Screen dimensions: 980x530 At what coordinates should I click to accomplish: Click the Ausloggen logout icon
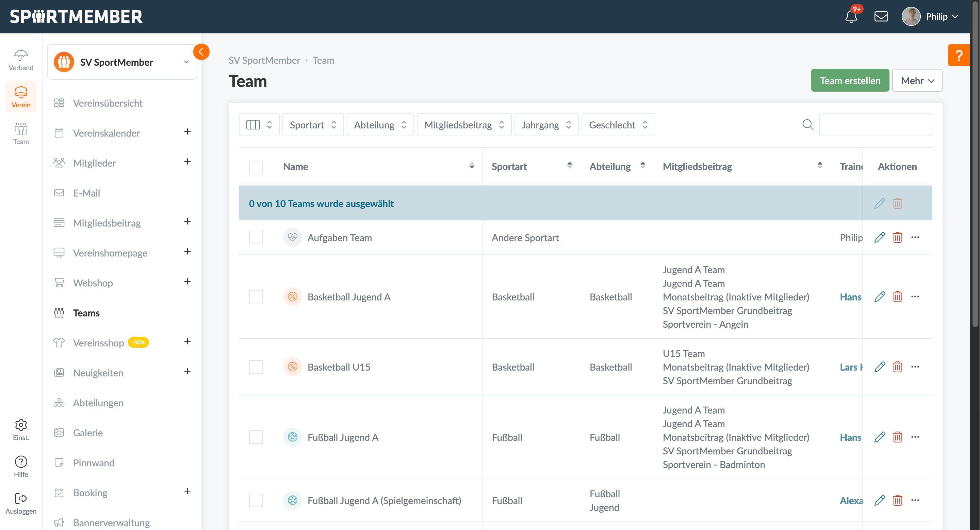(21, 498)
